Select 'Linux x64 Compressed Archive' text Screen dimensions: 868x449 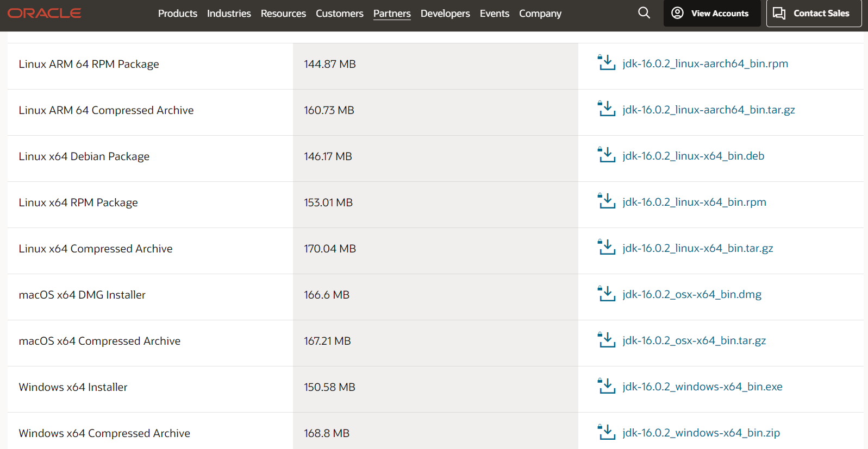point(96,249)
